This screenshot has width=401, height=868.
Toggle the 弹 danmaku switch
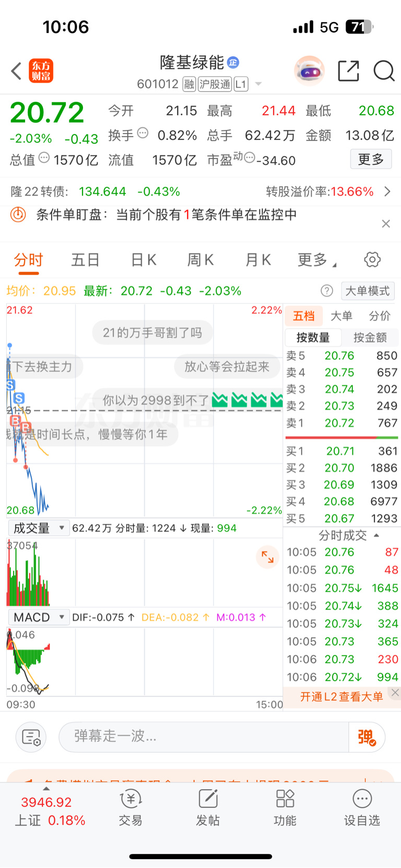pyautogui.click(x=367, y=737)
